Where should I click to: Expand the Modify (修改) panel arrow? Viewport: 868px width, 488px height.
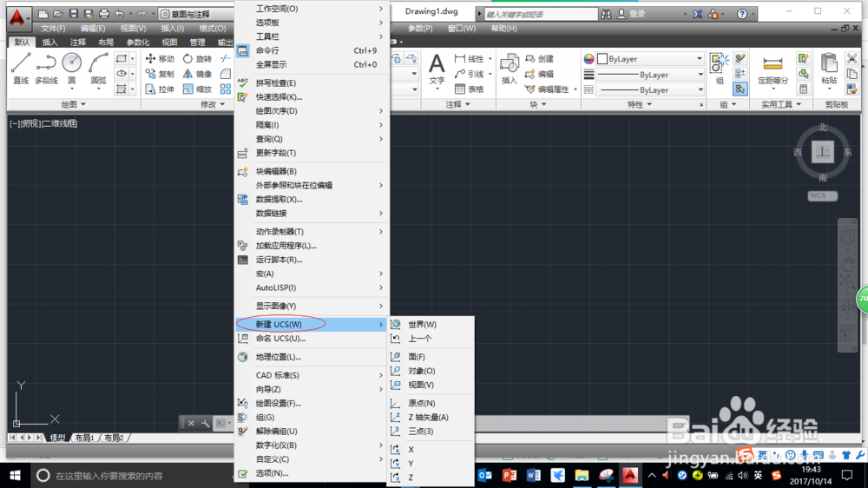[222, 104]
